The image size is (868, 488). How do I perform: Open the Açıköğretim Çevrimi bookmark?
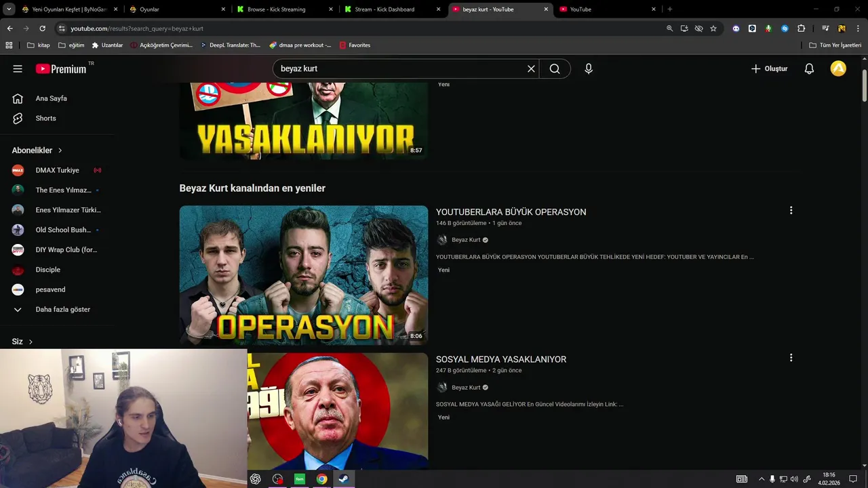(161, 45)
